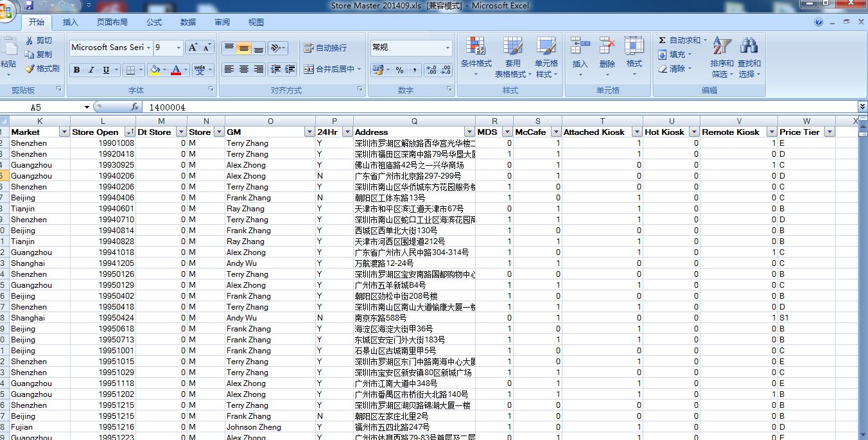Open the Store Open column filter dropdown
868x440 pixels.
tap(130, 132)
